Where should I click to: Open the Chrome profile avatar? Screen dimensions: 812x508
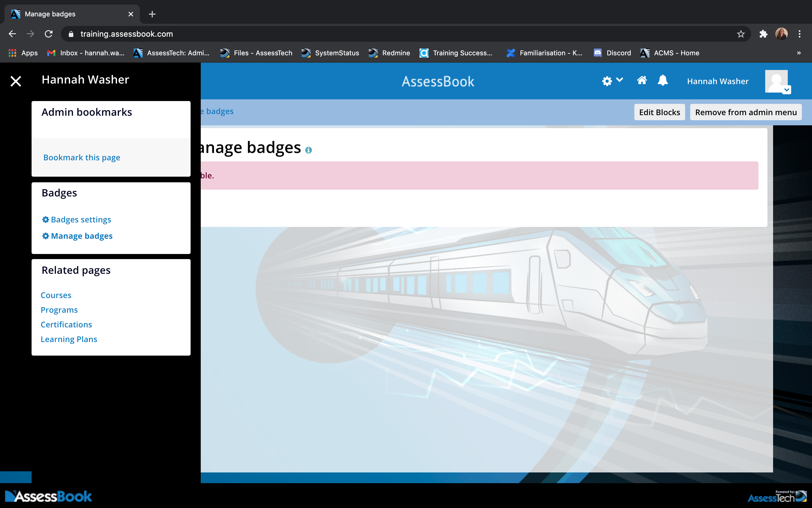coord(781,34)
